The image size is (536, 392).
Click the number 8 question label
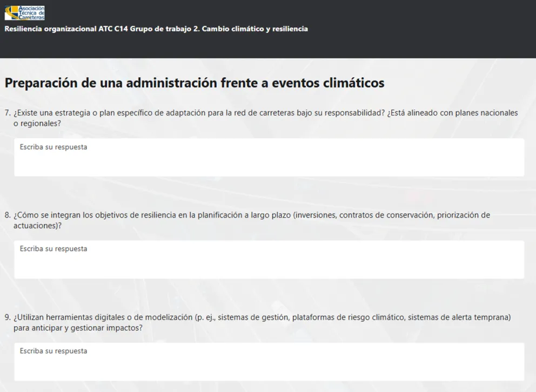pos(8,215)
